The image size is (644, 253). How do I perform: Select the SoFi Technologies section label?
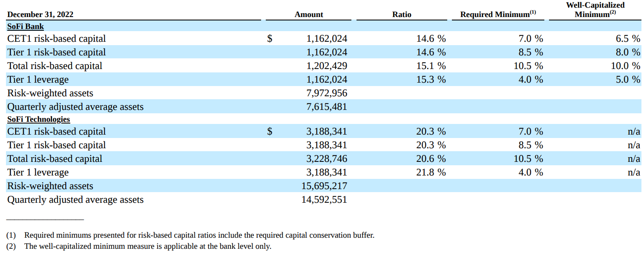[38, 119]
